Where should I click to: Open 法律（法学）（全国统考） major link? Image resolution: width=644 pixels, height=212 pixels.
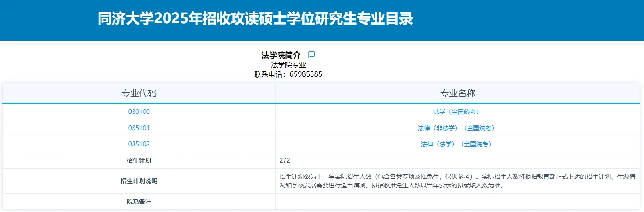coord(456,144)
